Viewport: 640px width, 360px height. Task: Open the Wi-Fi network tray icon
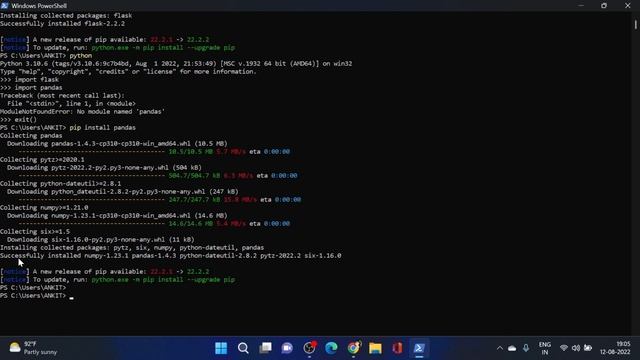coord(564,348)
